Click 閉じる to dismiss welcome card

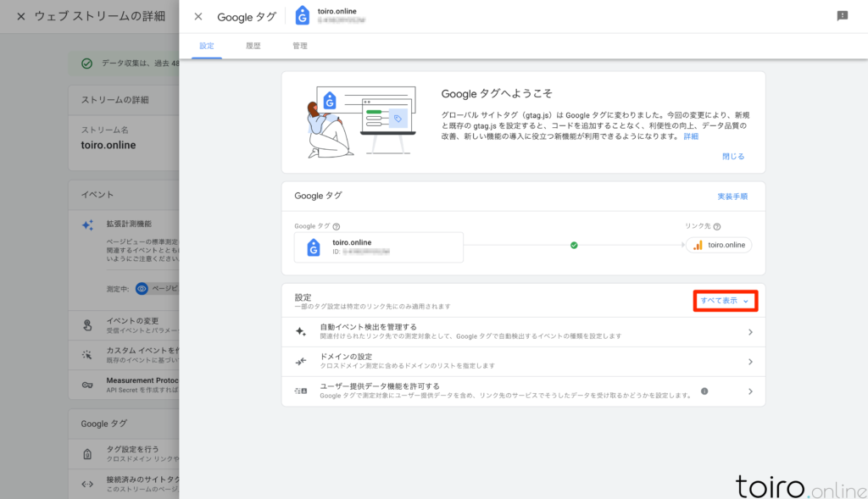click(x=733, y=157)
